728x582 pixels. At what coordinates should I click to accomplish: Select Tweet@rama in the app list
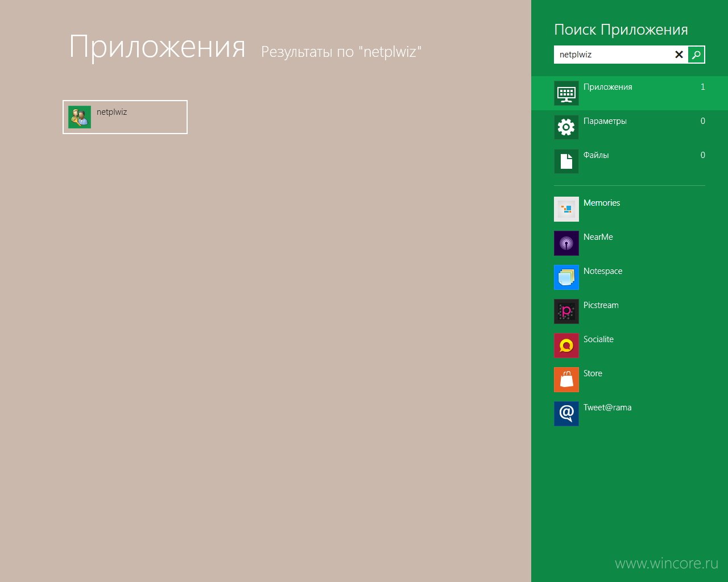tap(607, 408)
